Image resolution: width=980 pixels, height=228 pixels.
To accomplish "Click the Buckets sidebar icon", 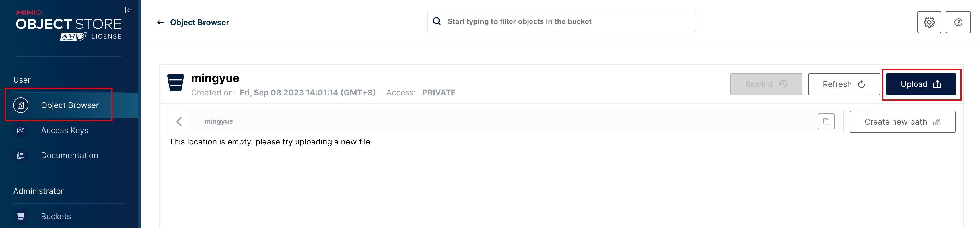I will pyautogui.click(x=21, y=216).
